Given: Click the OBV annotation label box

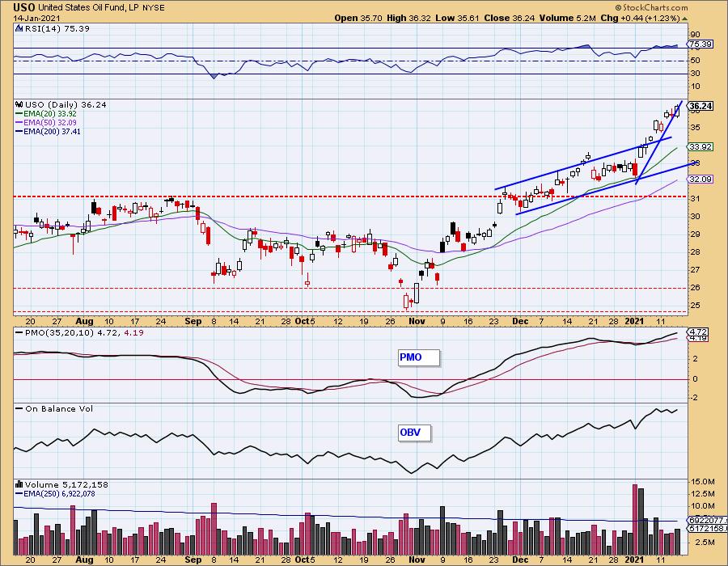Looking at the screenshot, I should click(414, 433).
